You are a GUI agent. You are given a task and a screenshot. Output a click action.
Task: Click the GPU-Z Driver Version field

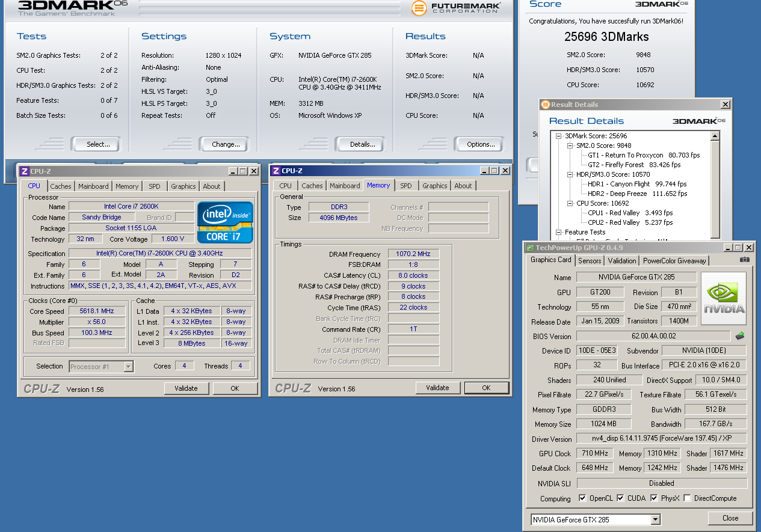(662, 439)
